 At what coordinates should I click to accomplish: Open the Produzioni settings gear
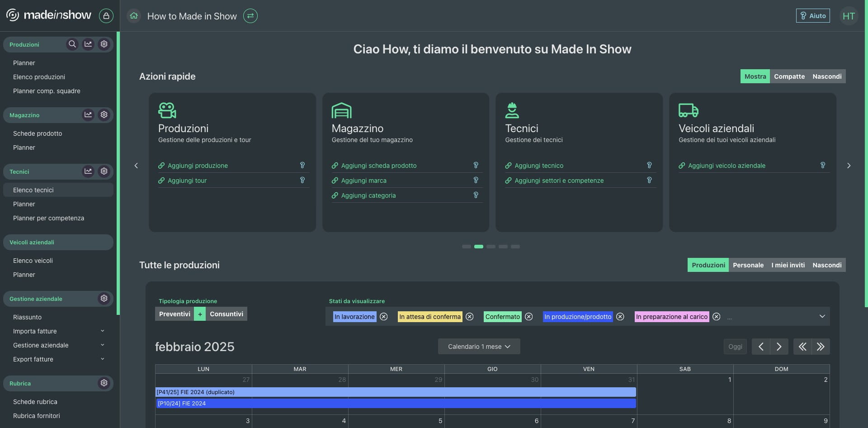[104, 44]
